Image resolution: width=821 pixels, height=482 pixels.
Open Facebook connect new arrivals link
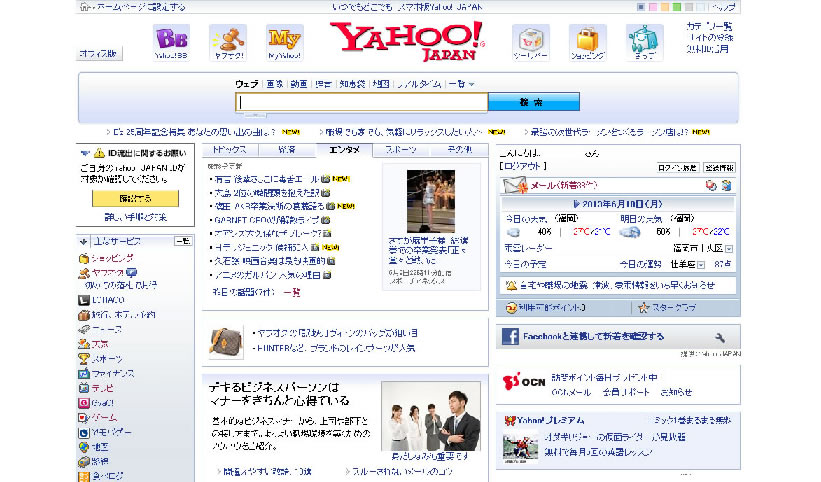593,337
